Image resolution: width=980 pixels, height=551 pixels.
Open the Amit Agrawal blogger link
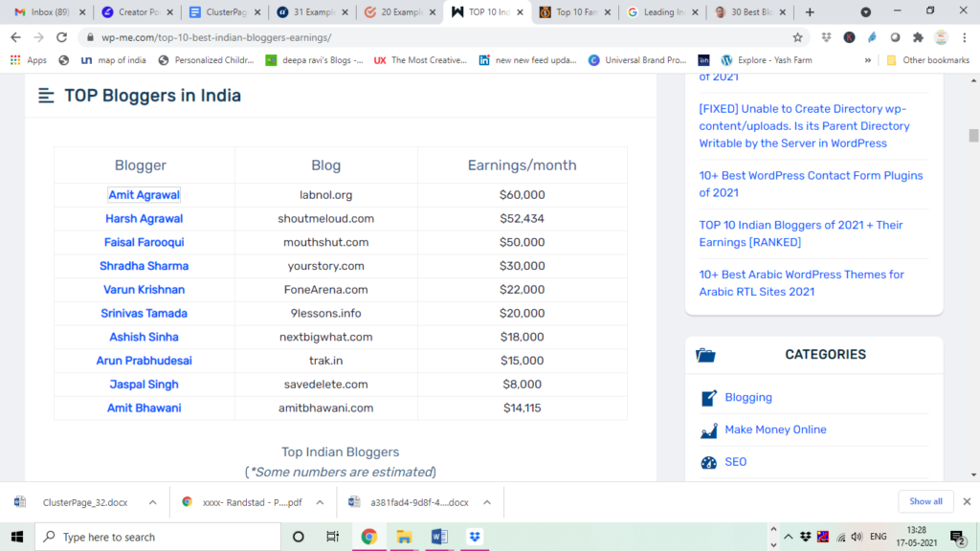[144, 194]
